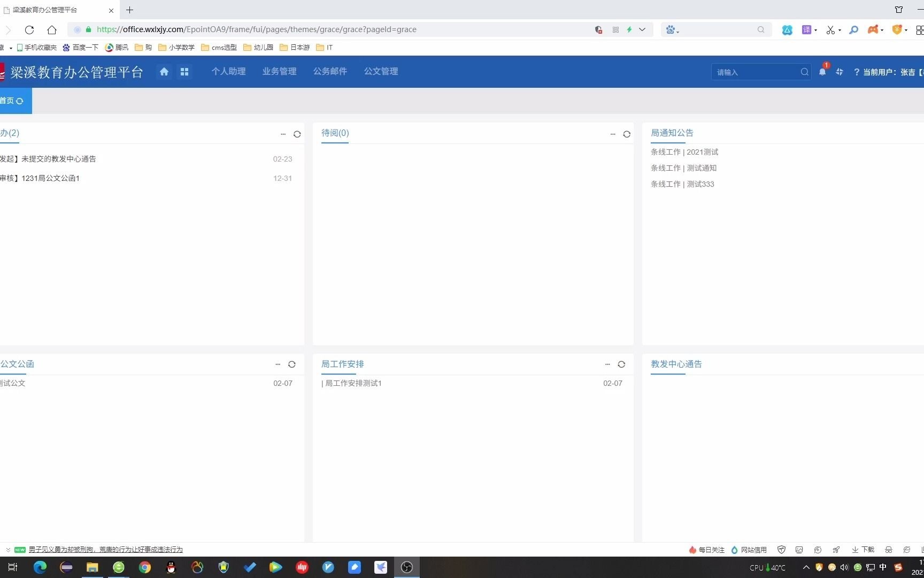This screenshot has height=578, width=924.
Task: Open new browser tab with plus button
Action: coord(129,10)
